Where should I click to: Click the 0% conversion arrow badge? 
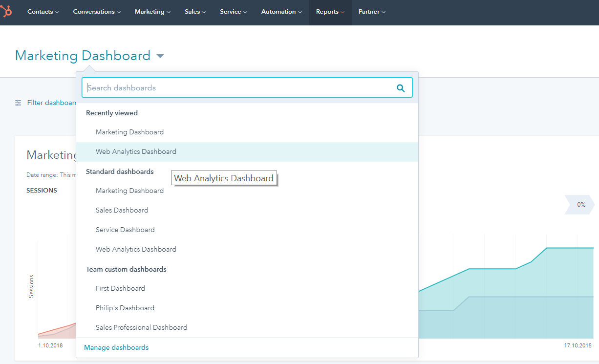(580, 205)
